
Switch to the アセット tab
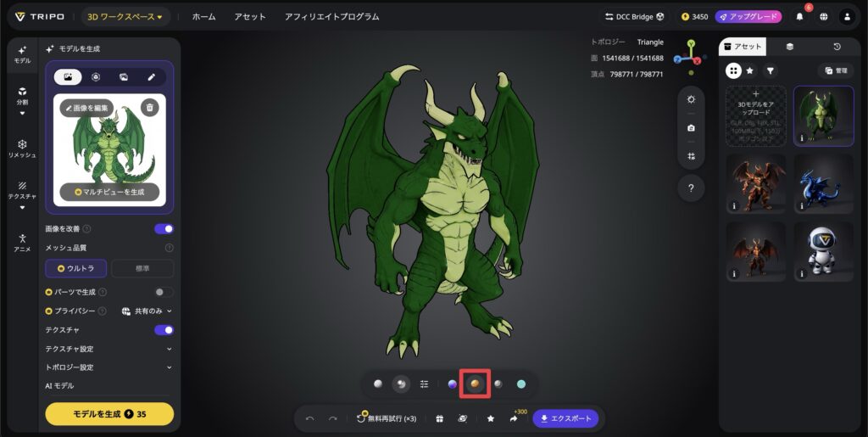click(x=743, y=47)
